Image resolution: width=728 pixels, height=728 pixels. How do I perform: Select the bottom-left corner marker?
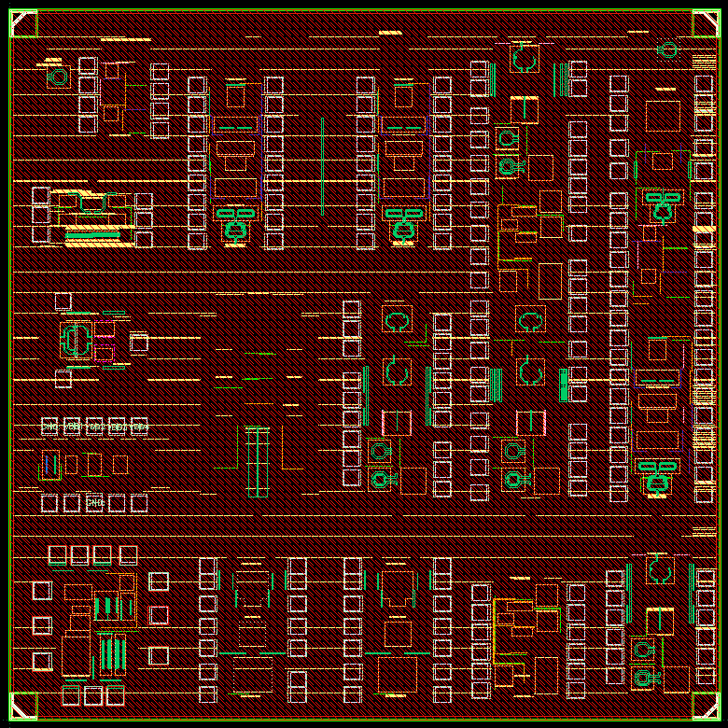click(23, 706)
